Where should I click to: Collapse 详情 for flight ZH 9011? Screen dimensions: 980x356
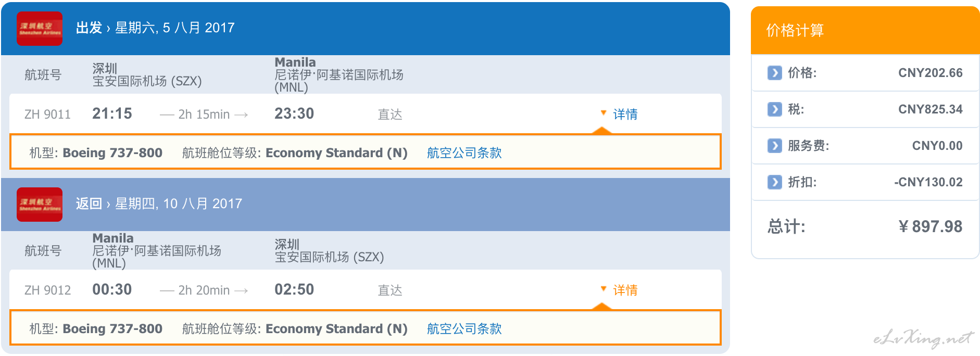pos(625,114)
